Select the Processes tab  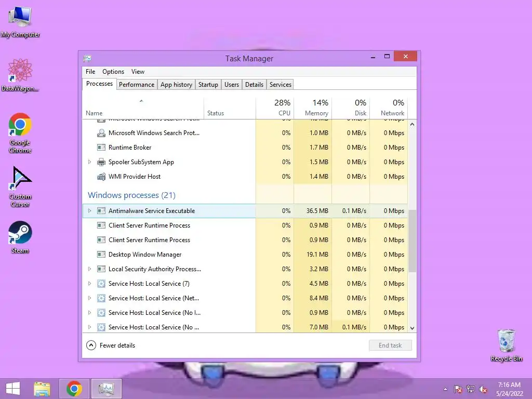99,84
